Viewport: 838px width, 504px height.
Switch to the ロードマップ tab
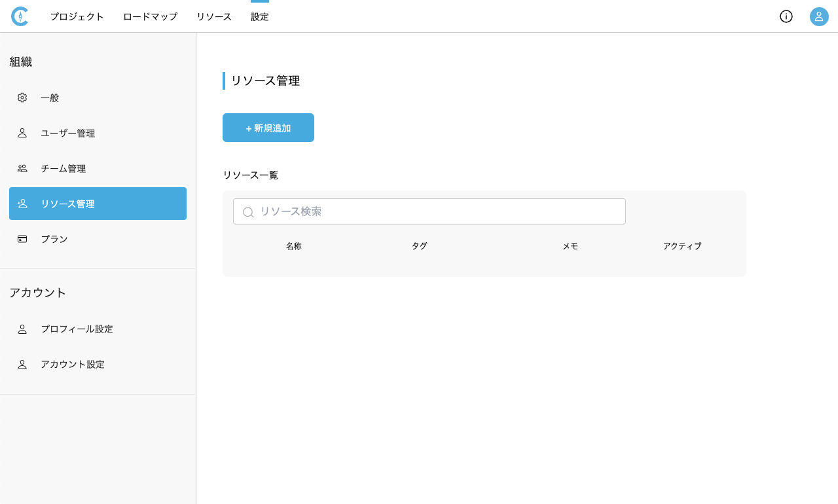(150, 17)
